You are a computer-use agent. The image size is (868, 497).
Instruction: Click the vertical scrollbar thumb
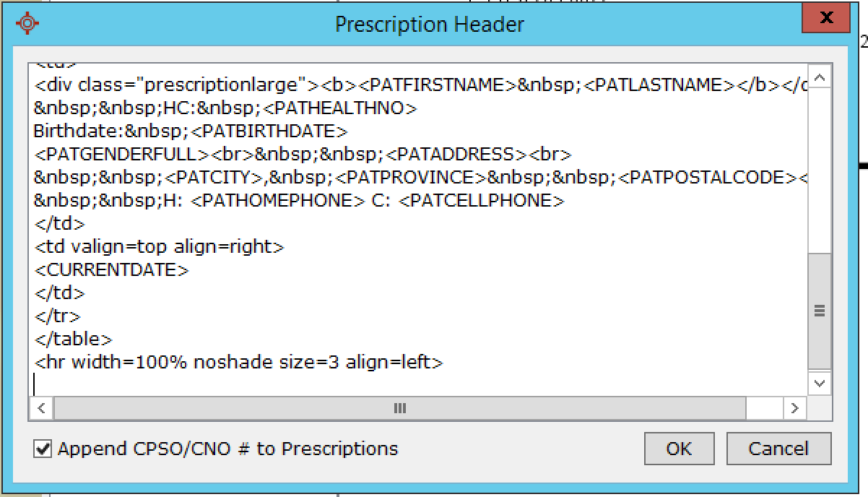[820, 311]
